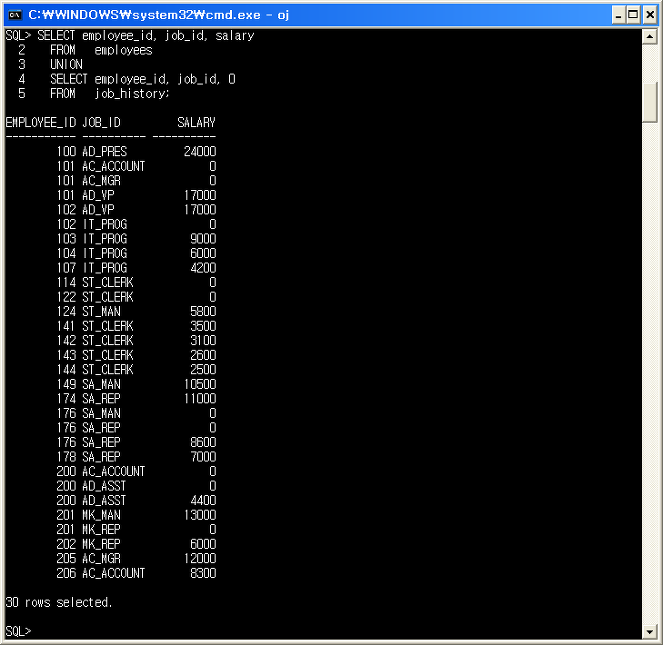Click the scrollbar down arrow
This screenshot has height=645, width=663.
(x=649, y=632)
